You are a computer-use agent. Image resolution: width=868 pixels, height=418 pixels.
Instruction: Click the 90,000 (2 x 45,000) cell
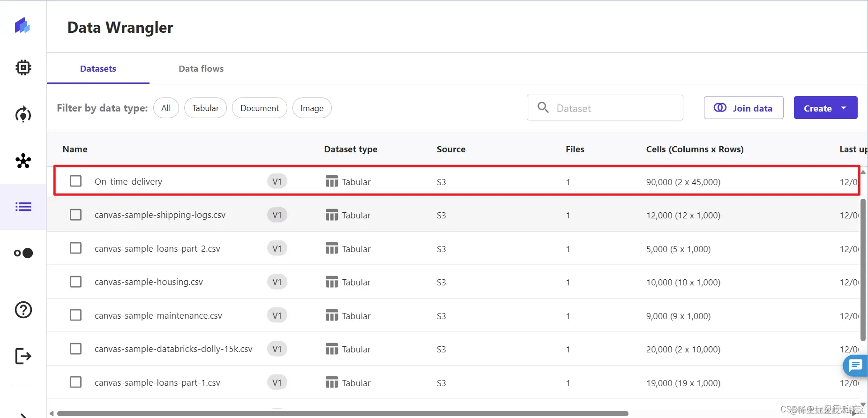(683, 182)
